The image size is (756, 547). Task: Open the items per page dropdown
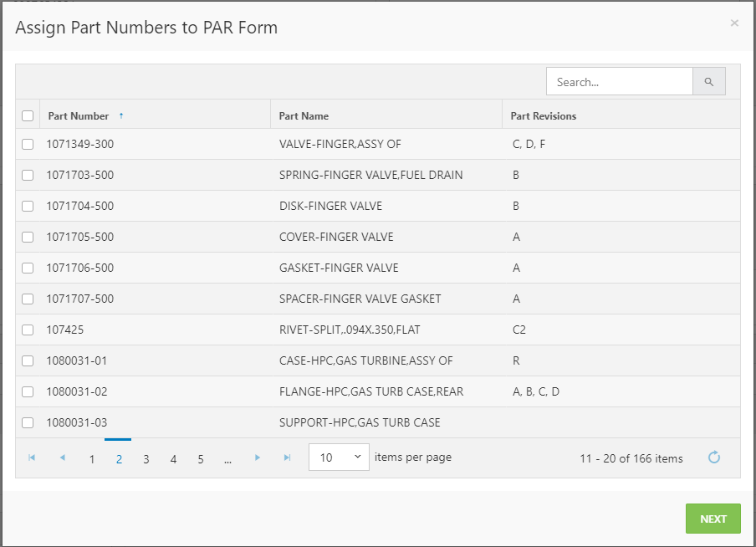point(339,458)
